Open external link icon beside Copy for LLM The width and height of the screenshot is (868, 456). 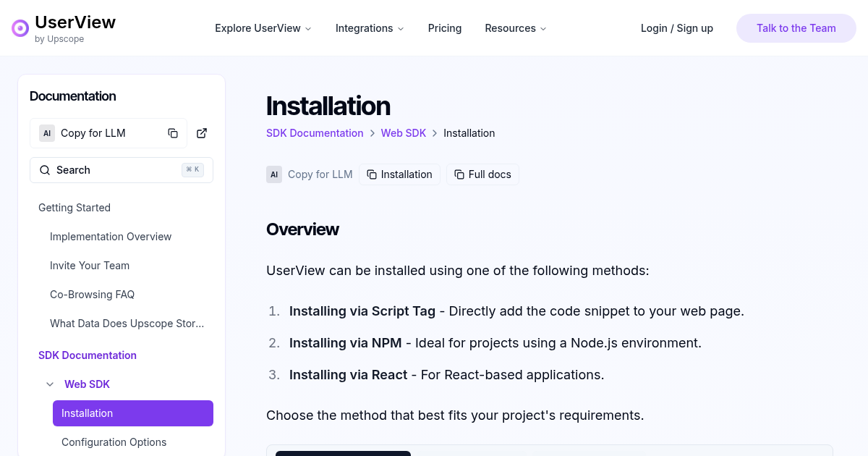pyautogui.click(x=202, y=133)
